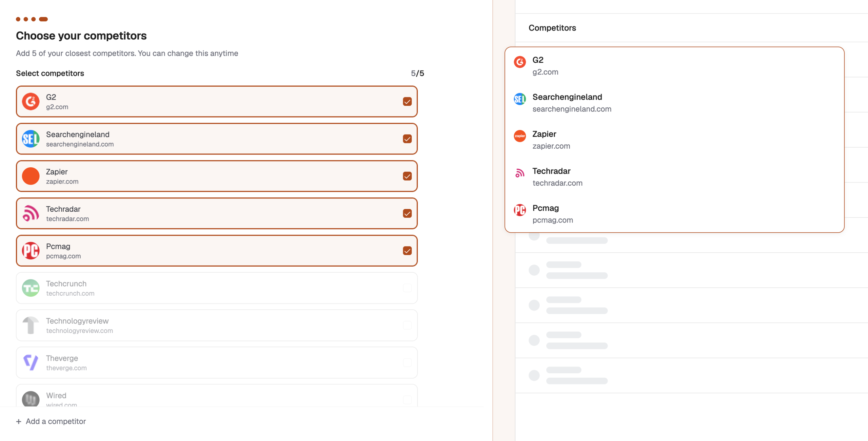Deselect the Zapier checkbox

407,176
